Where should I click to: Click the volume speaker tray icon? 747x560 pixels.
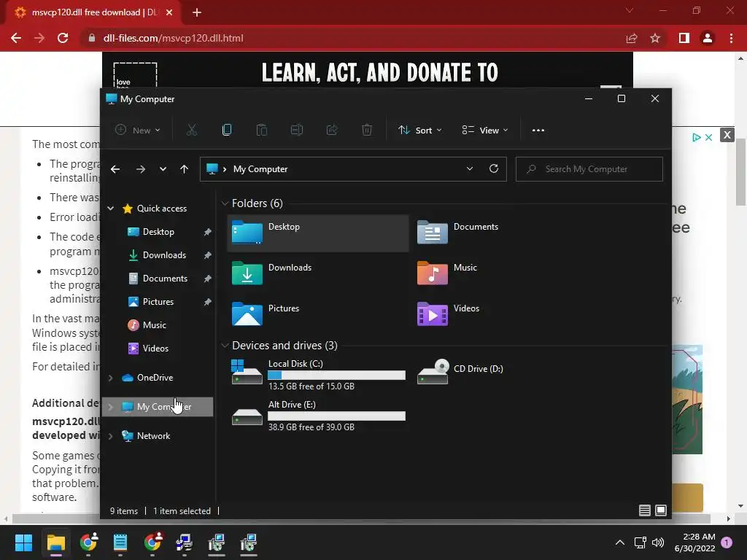pyautogui.click(x=658, y=542)
